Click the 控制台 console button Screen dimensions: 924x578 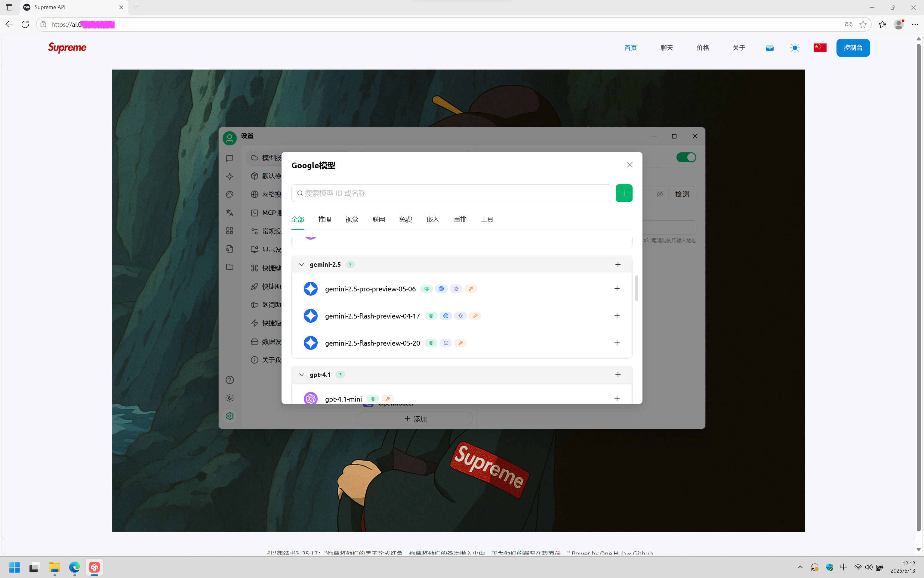(x=853, y=48)
